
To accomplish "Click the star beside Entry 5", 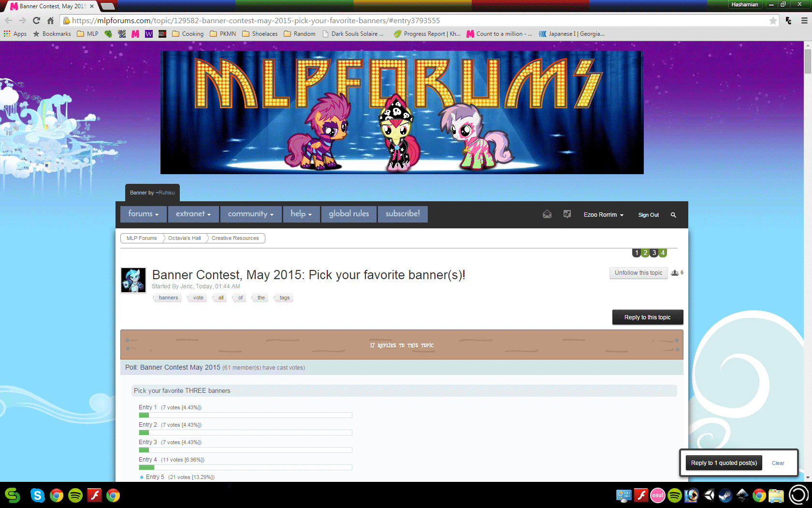I will (142, 477).
